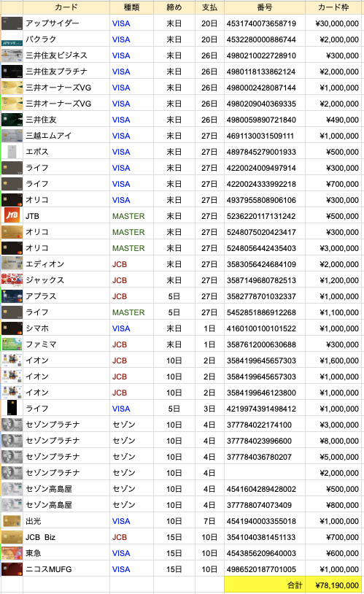Select the エディオン card thumbnail
The image size is (364, 594).
[12, 264]
